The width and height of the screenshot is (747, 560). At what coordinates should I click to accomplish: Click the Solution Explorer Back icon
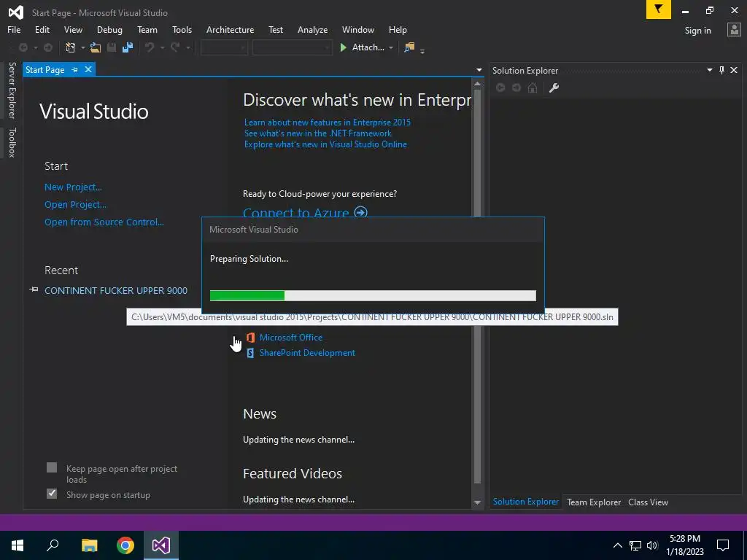[x=500, y=87]
